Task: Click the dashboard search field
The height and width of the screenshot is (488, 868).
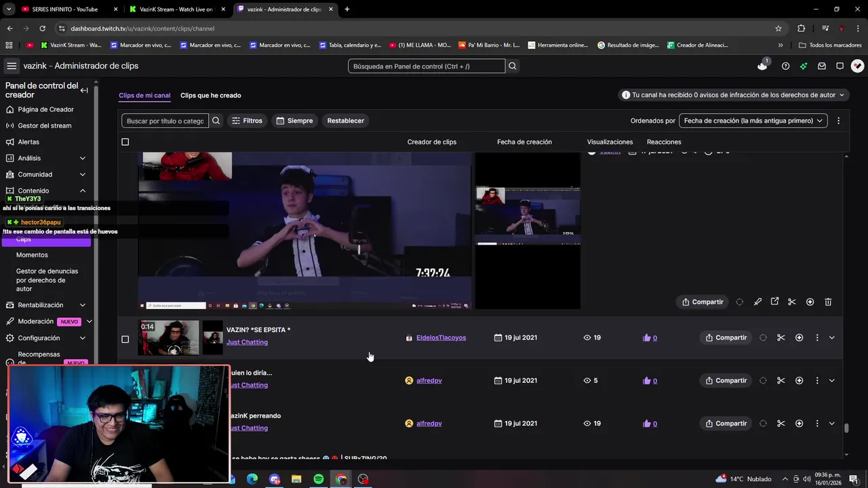Action: (427, 66)
